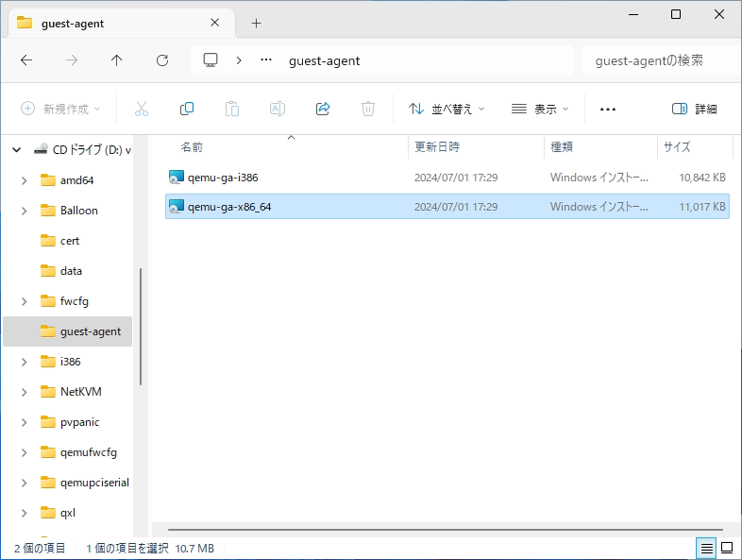742x560 pixels.
Task: Click the delete trash icon
Action: click(x=367, y=109)
